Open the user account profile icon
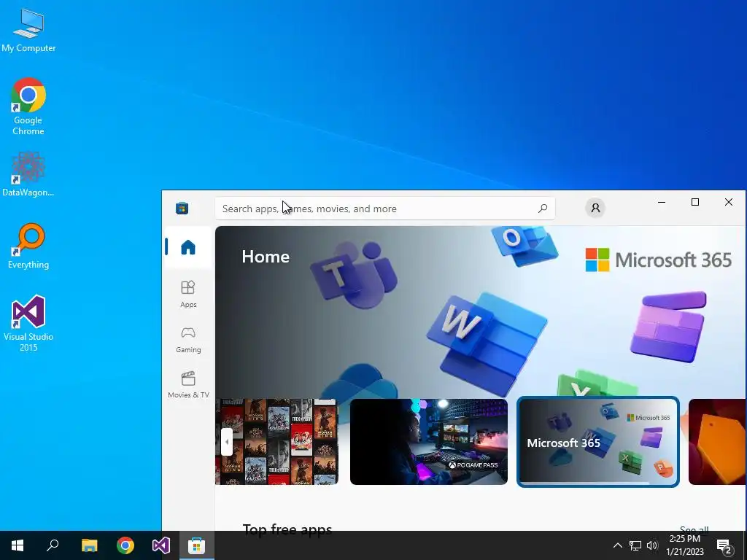 click(595, 208)
